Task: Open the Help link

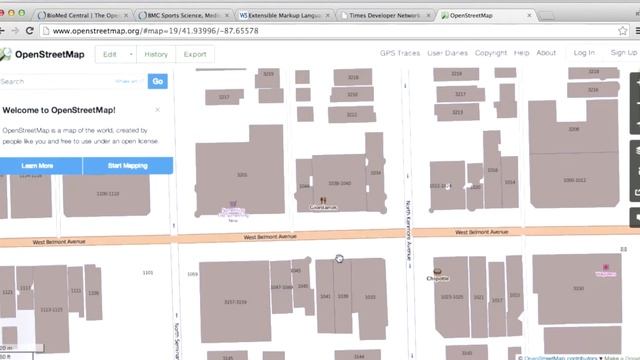Action: (x=521, y=53)
